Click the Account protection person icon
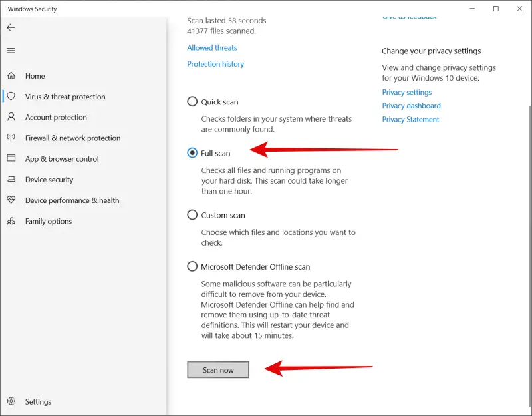This screenshot has width=532, height=416. tap(11, 117)
